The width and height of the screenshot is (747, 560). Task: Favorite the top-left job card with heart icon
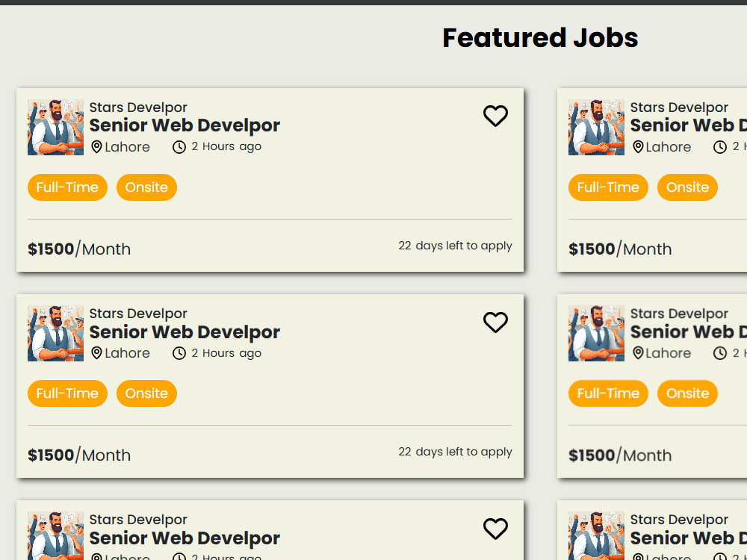pyautogui.click(x=495, y=116)
